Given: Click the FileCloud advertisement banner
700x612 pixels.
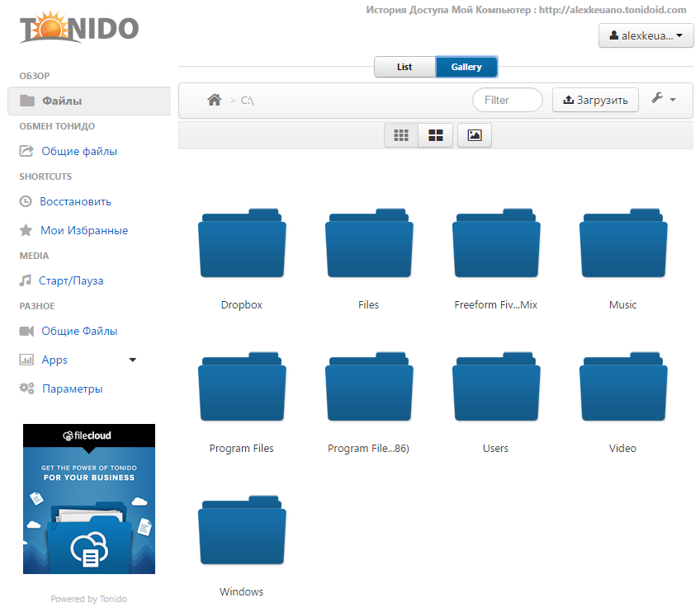Looking at the screenshot, I should coord(89,499).
